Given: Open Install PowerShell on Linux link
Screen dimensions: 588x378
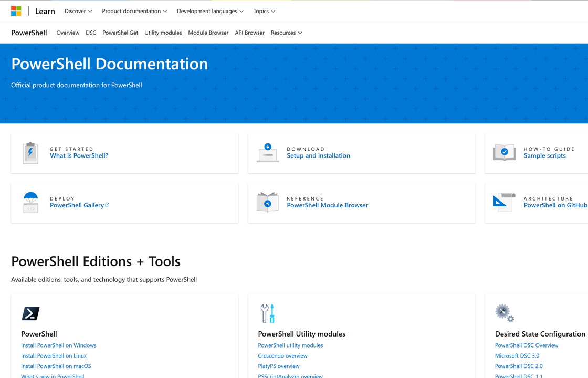Looking at the screenshot, I should click(x=54, y=356).
